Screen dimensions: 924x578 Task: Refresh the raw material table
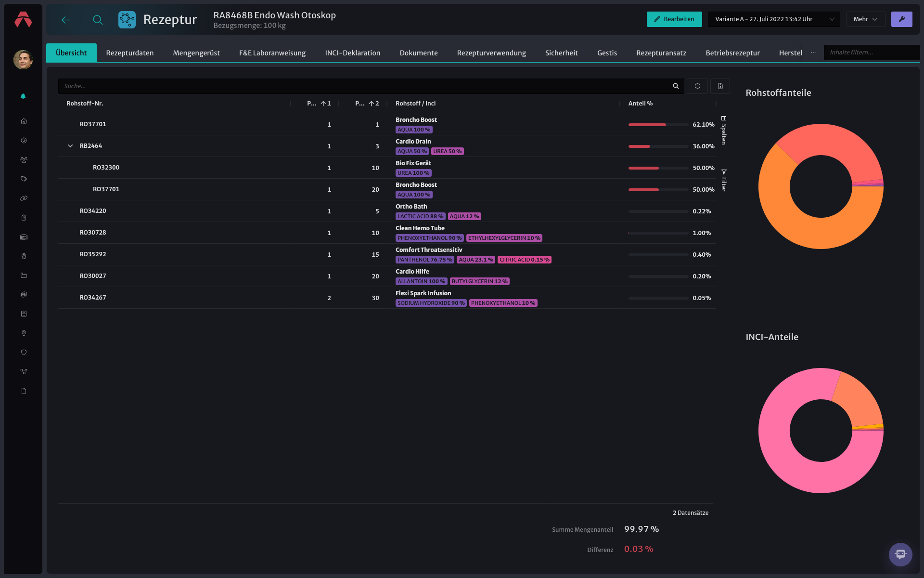coord(697,86)
